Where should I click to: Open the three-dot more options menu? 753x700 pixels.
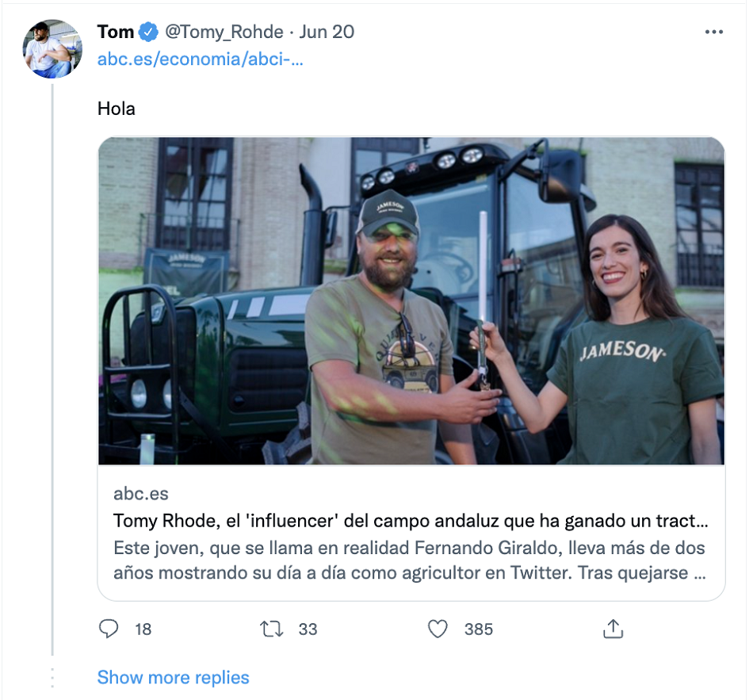[713, 32]
